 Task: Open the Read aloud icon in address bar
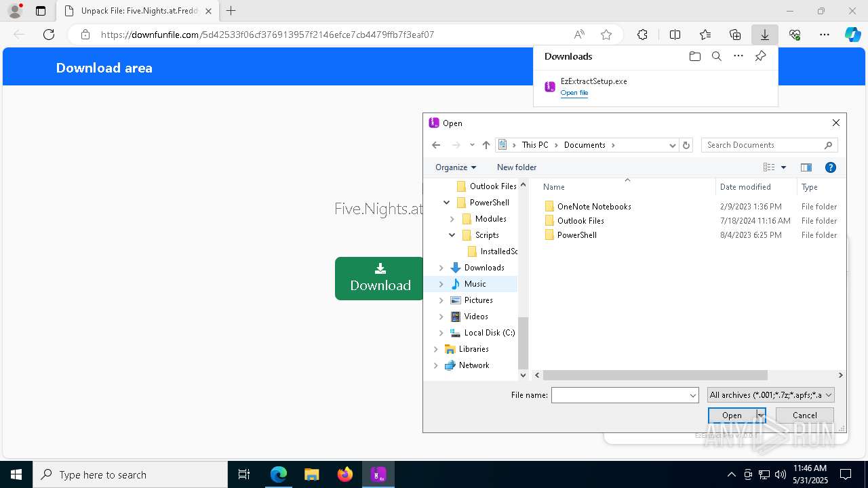tap(579, 35)
